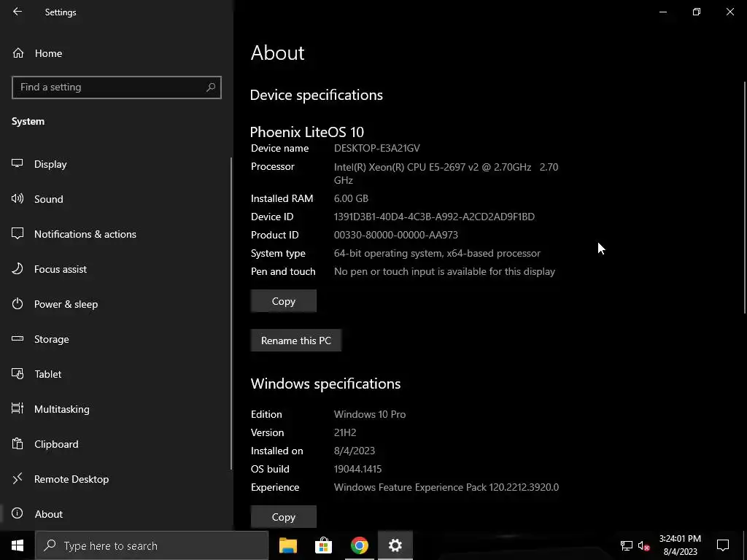Open File Explorer from the taskbar
Image resolution: width=747 pixels, height=560 pixels.
tap(287, 545)
